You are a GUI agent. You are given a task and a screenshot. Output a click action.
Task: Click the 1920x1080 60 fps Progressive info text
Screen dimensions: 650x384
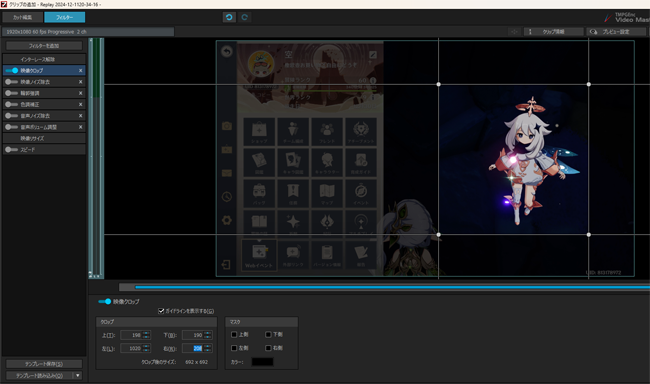(46, 32)
